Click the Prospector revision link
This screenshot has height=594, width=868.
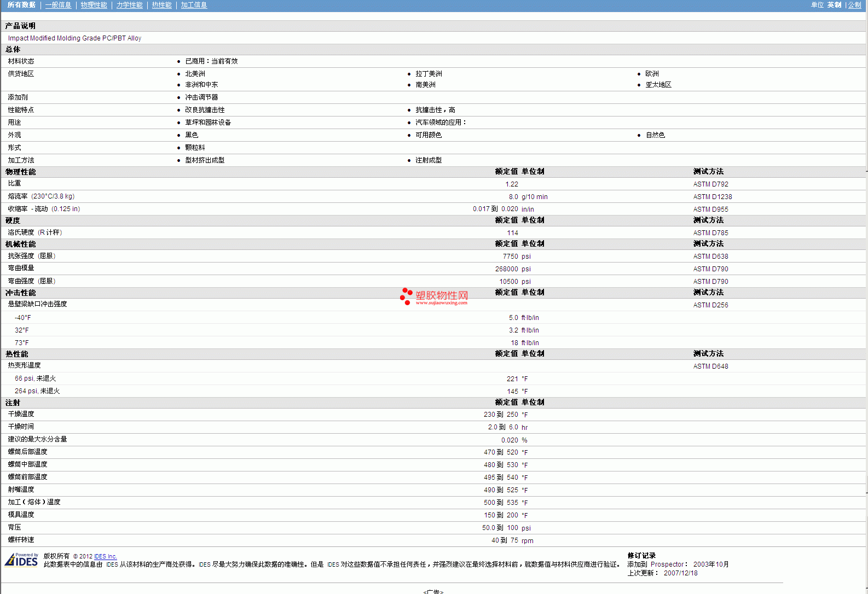pyautogui.click(x=667, y=564)
